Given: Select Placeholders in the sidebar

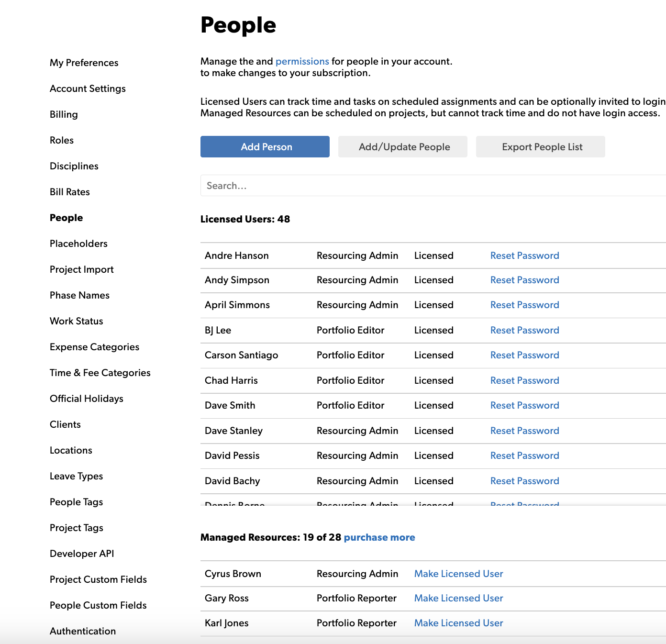Looking at the screenshot, I should coord(78,244).
